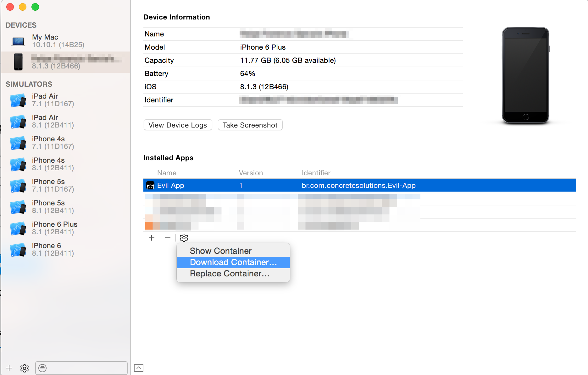Click the add app plus icon under Installed Apps
The width and height of the screenshot is (588, 375).
pos(152,238)
